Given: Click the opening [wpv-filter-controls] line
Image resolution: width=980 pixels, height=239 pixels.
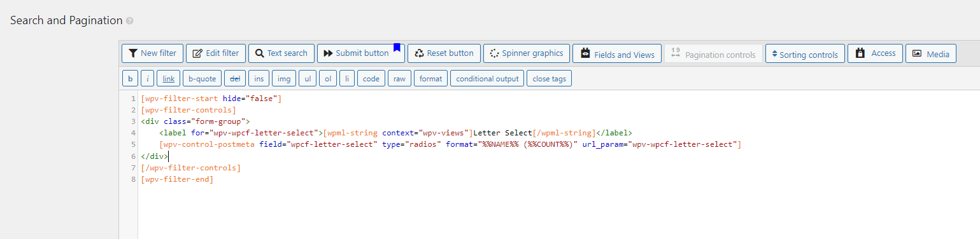Looking at the screenshot, I should (188, 110).
